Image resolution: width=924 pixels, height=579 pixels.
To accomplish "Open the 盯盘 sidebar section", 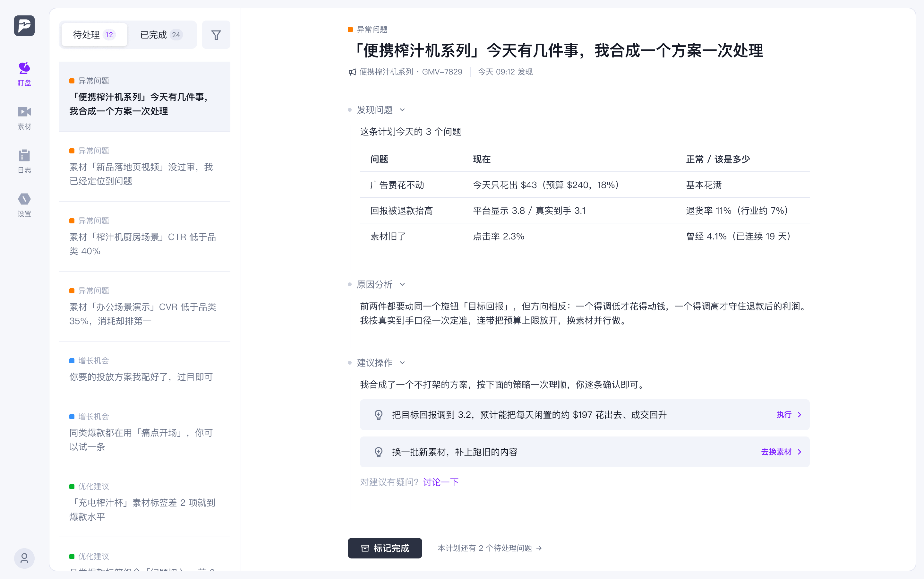I will coord(24,74).
